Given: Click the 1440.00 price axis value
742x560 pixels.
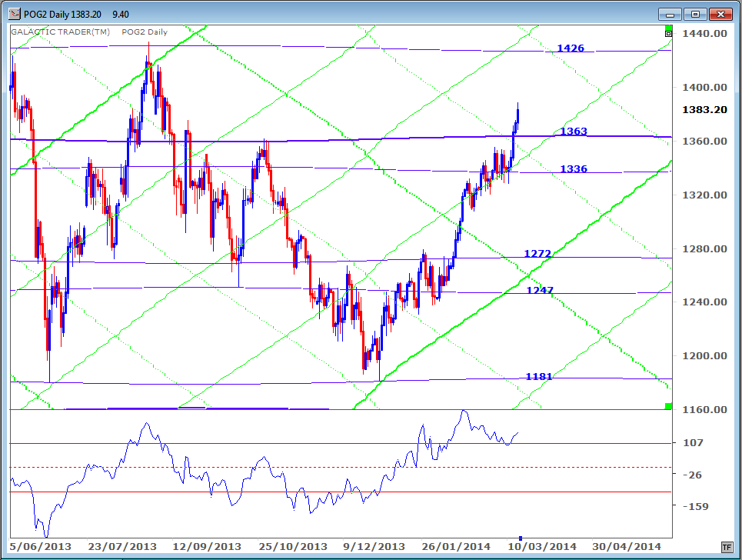Looking at the screenshot, I should point(704,33).
